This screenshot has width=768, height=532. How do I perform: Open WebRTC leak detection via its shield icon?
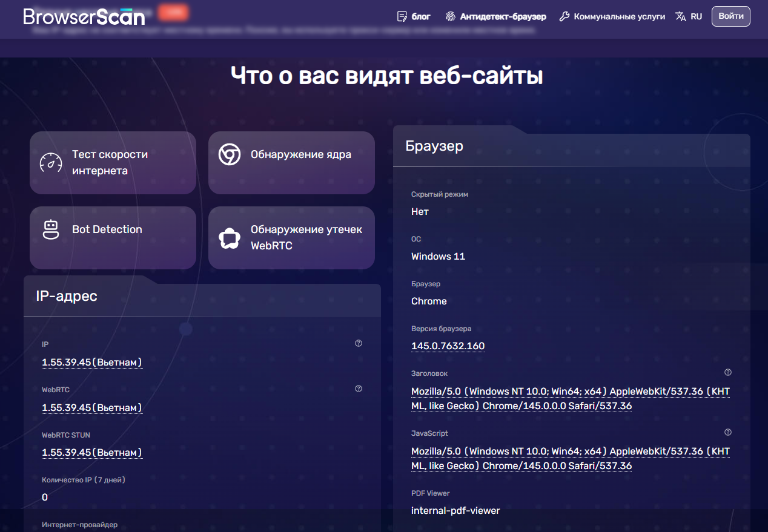[x=229, y=237]
